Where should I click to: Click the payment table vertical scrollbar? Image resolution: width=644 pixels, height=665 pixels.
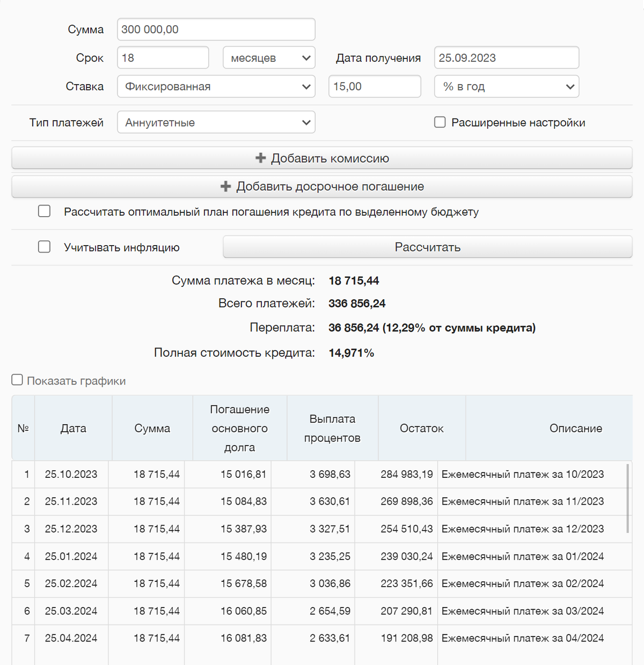pyautogui.click(x=627, y=499)
